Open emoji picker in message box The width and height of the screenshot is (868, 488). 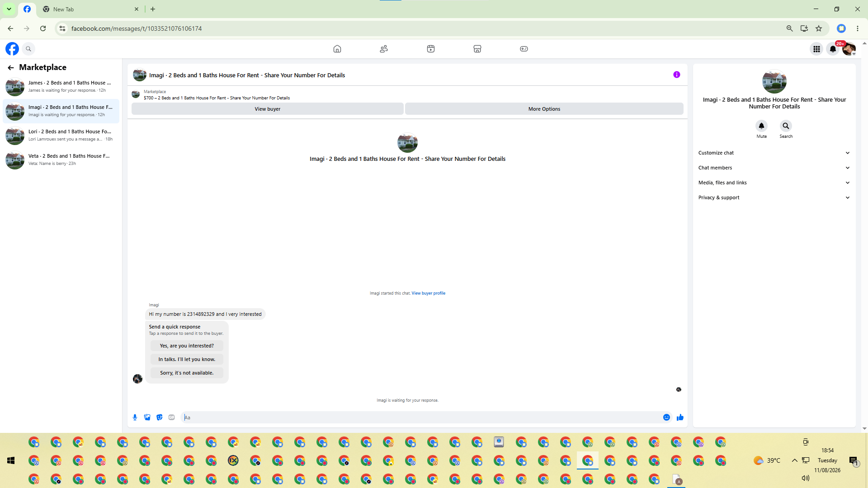(666, 418)
